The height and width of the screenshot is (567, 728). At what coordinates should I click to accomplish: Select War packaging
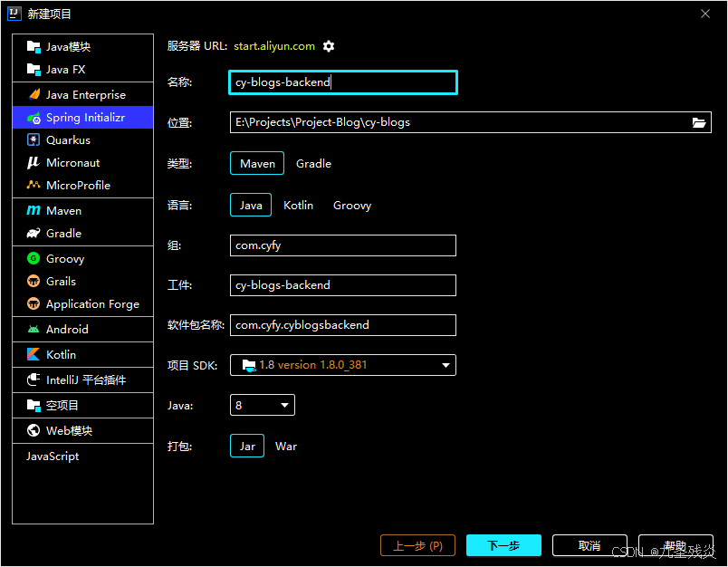[286, 447]
